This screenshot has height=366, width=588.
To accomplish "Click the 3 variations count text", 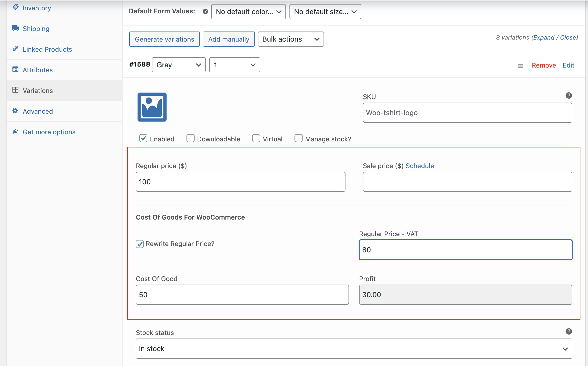I will point(513,37).
